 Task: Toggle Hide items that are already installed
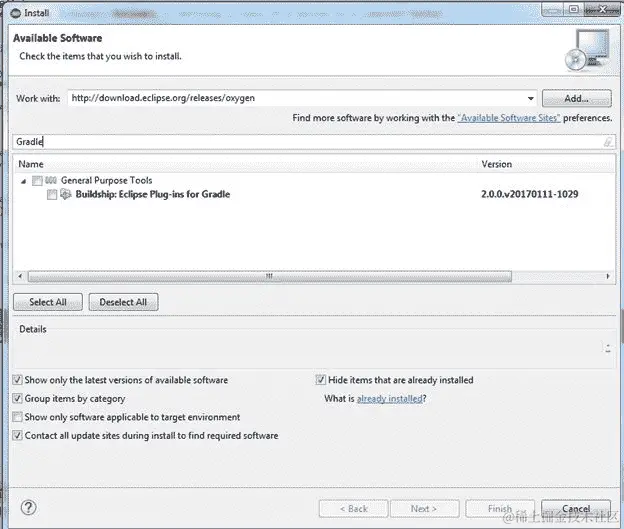pos(320,380)
